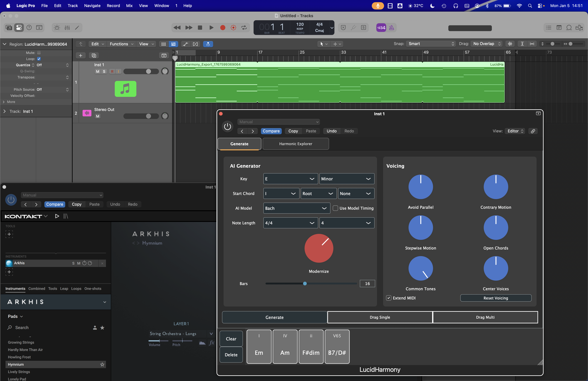588x381 pixels.
Task: Switch to the Harmonic Explorer tab
Action: [296, 144]
